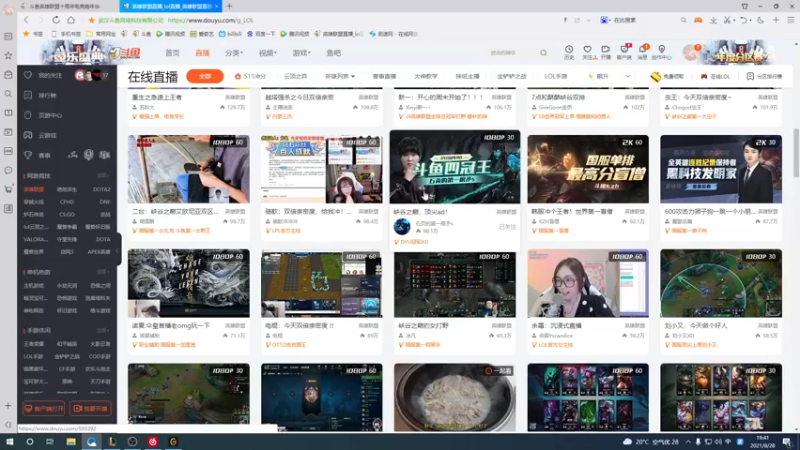Open the 客户端 client icon
The image size is (800, 450).
(x=624, y=52)
